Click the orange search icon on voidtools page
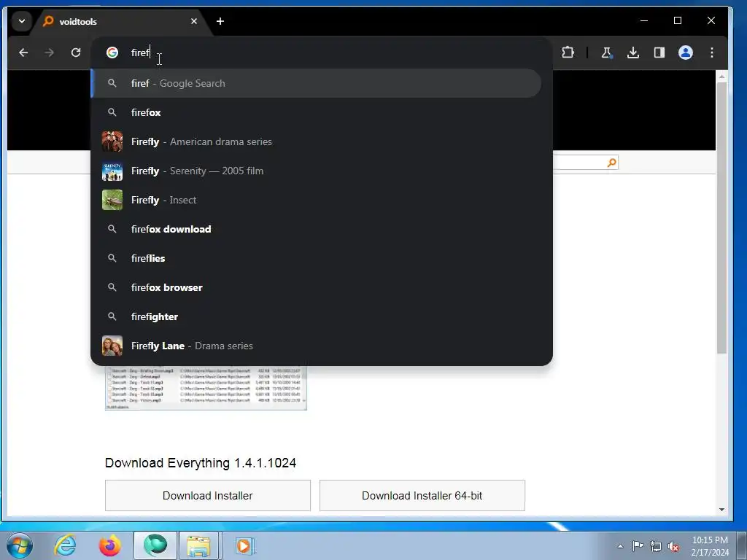Image resolution: width=747 pixels, height=560 pixels. pos(612,163)
